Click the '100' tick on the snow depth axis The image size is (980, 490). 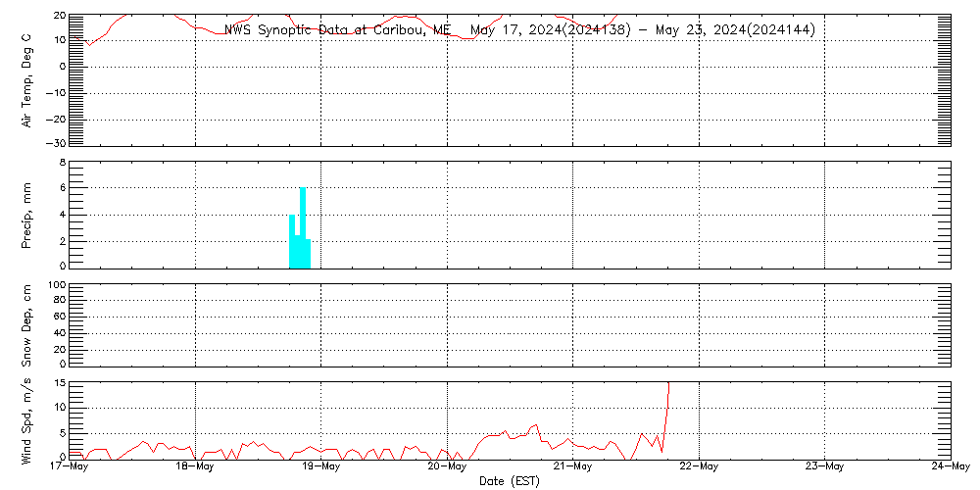click(x=57, y=285)
